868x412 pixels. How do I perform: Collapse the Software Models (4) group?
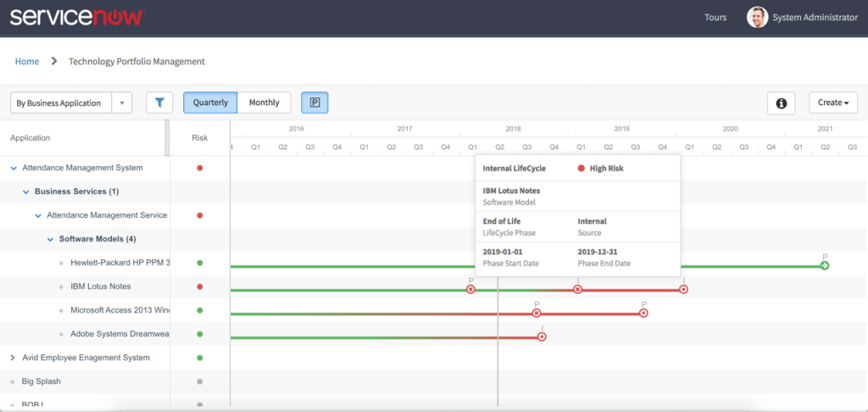click(x=50, y=239)
